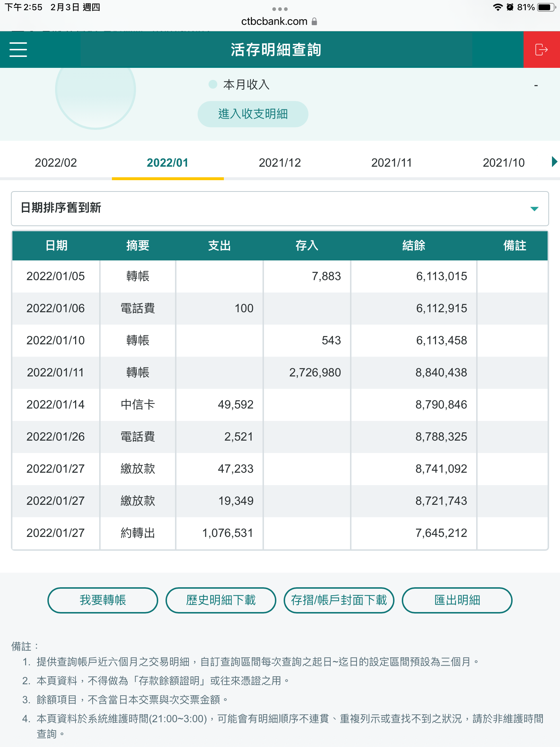The height and width of the screenshot is (747, 560).
Task: Open the hamburger menu icon
Action: click(x=18, y=50)
